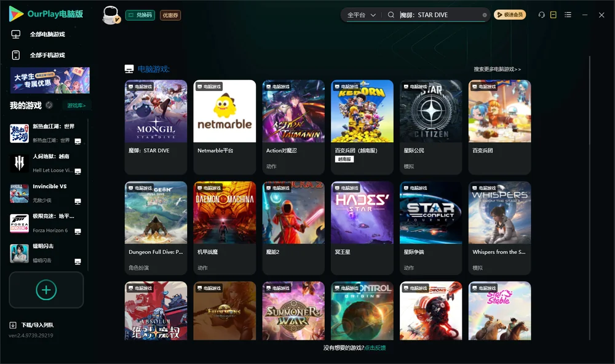Open the 下载/导入列队 list
This screenshot has width=615, height=364.
coord(38,325)
